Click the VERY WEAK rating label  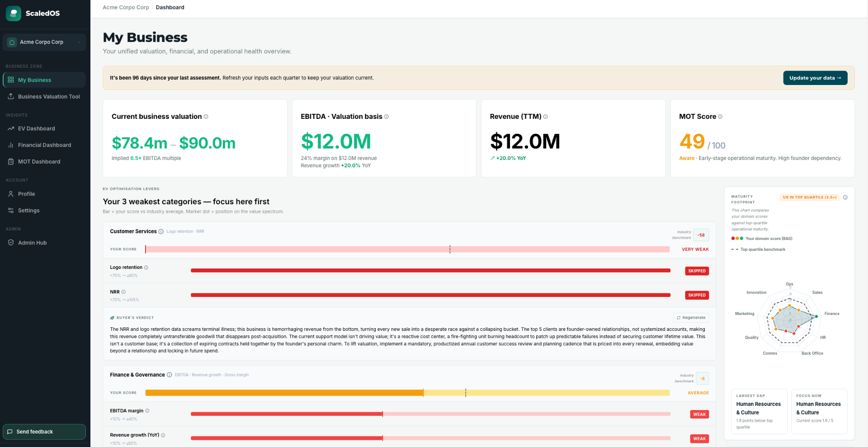click(x=695, y=249)
